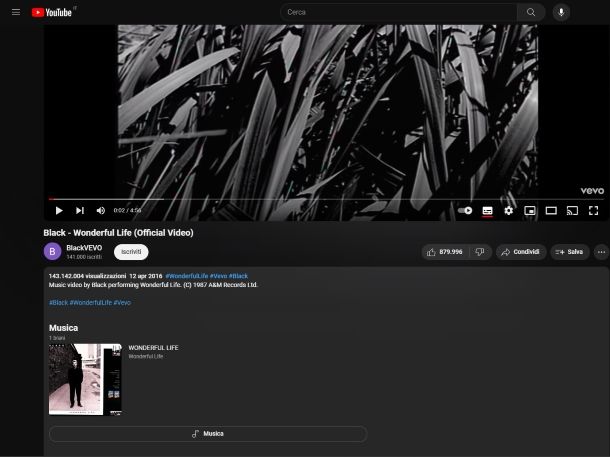Open #Vevo hashtag beside the date
This screenshot has width=610, height=457.
pos(218,276)
